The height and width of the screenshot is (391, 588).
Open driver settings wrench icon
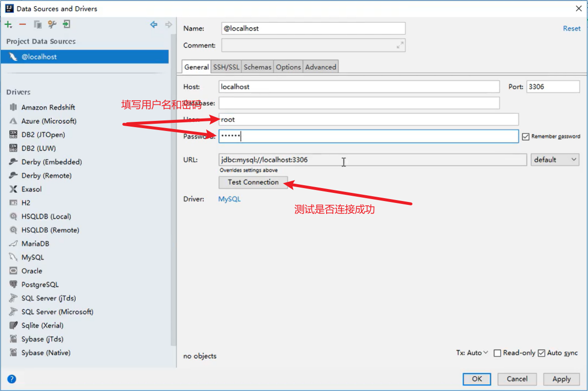pos(52,24)
